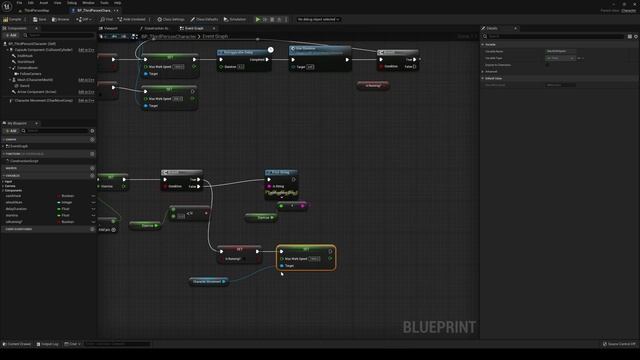Add new event dispatcher with plus icon
This screenshot has height=360, width=640.
[92, 229]
